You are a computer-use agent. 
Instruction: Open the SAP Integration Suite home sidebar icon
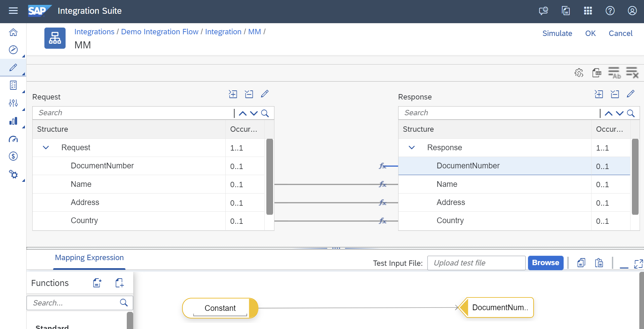pyautogui.click(x=13, y=32)
